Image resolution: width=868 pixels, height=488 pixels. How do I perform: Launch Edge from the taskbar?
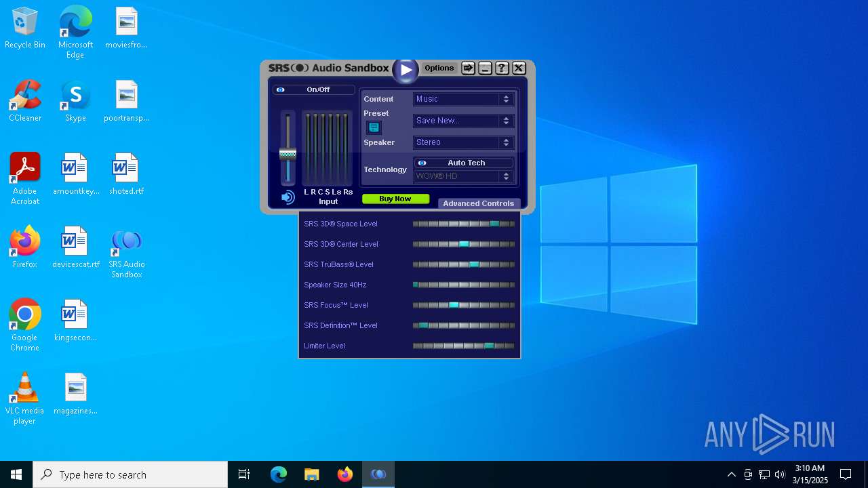(279, 474)
